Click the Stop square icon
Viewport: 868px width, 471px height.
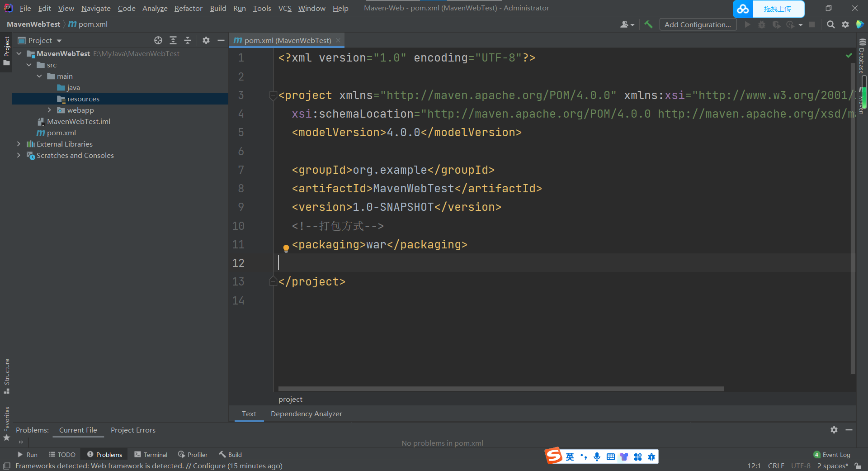[812, 24]
